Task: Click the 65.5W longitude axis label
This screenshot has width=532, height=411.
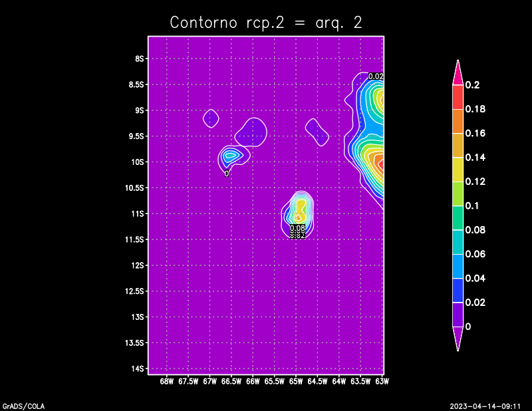Action: tap(274, 382)
